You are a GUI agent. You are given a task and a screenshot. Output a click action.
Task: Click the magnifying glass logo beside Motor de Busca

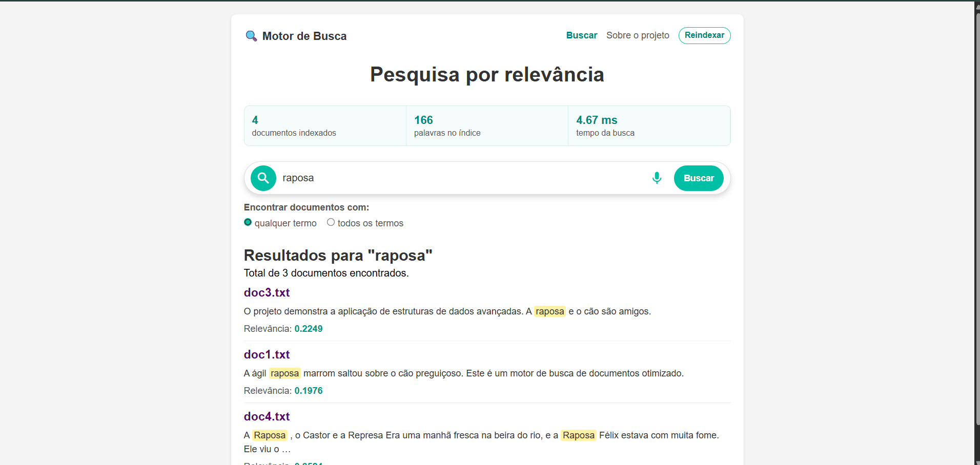coord(251,36)
